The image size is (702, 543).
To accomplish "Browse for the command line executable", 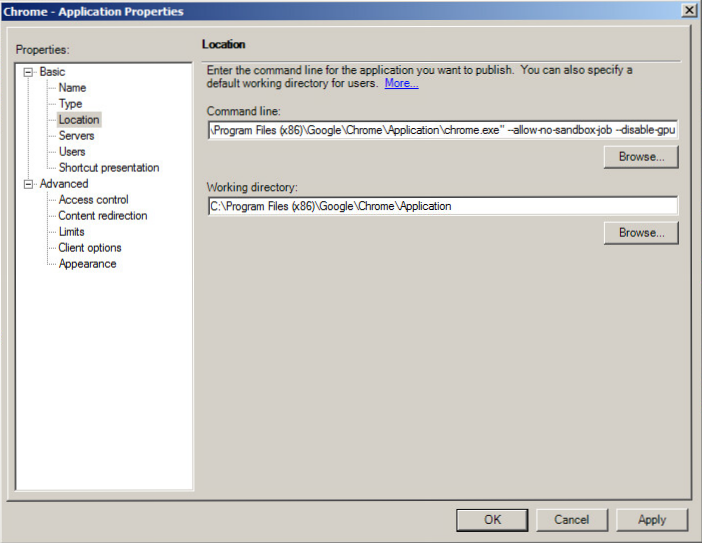I will coord(641,157).
